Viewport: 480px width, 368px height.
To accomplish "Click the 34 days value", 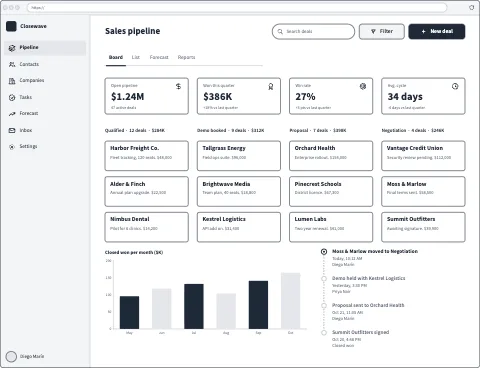I will pyautogui.click(x=405, y=97).
